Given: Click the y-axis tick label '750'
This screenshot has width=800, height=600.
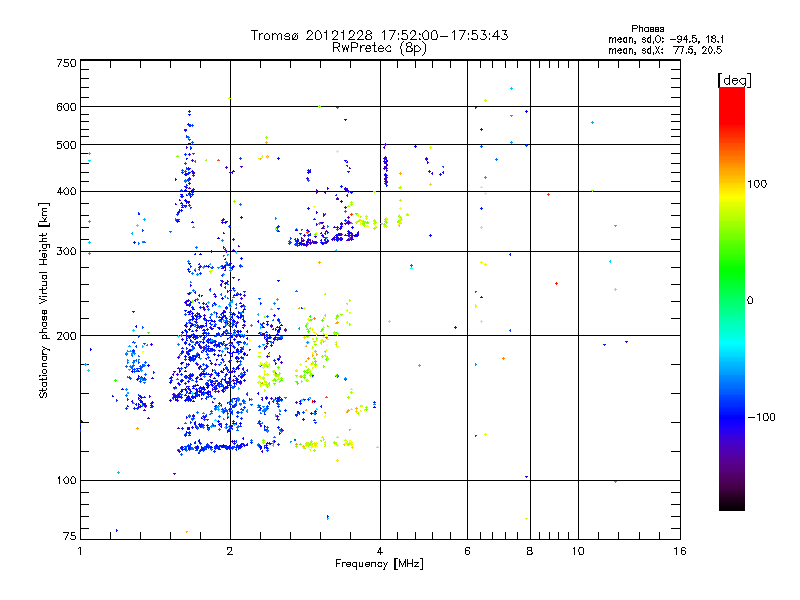Looking at the screenshot, I should (66, 63).
